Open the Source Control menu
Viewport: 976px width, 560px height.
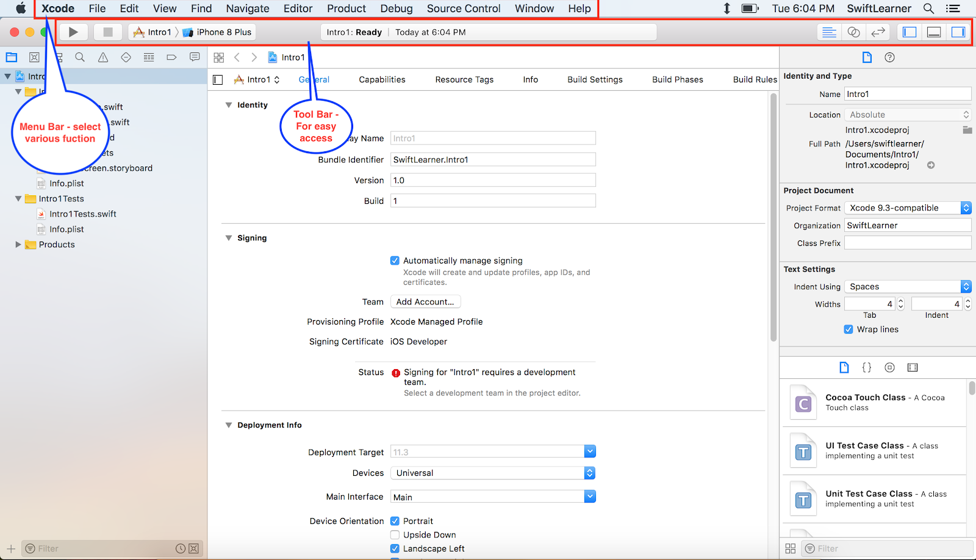click(x=464, y=9)
